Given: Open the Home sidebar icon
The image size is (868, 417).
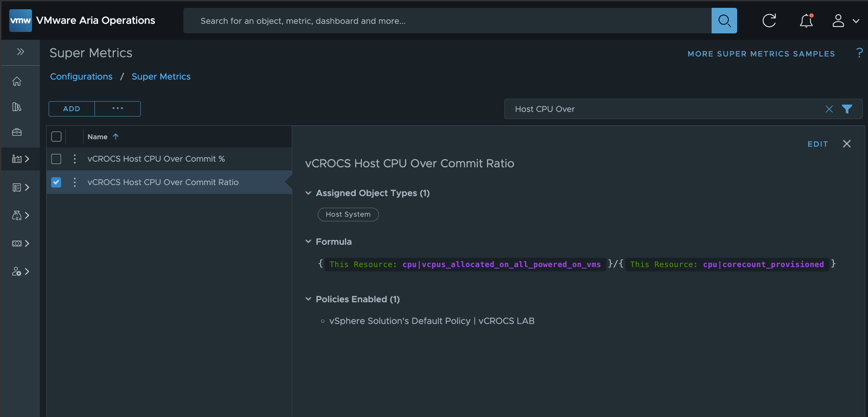Looking at the screenshot, I should coord(17,81).
